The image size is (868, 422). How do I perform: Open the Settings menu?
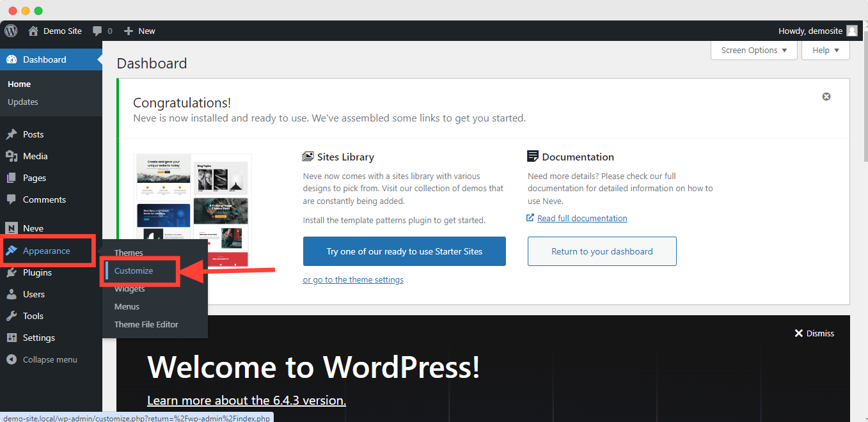(51, 338)
